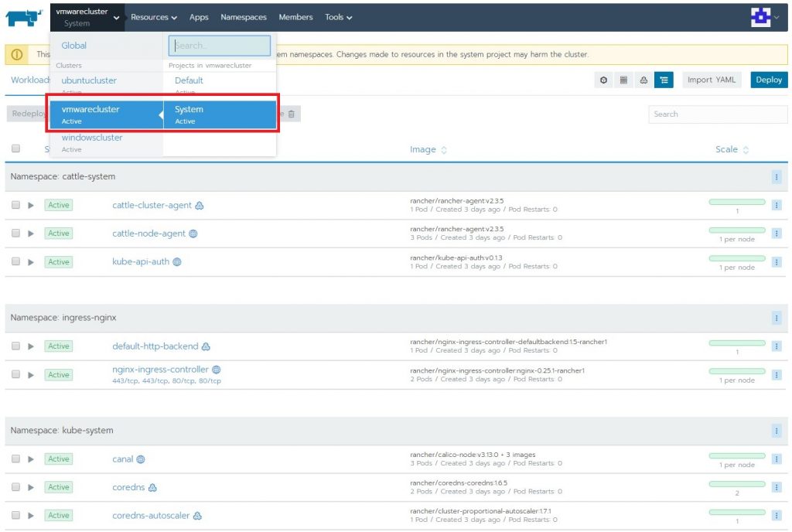Open the Apps menu

(x=199, y=17)
